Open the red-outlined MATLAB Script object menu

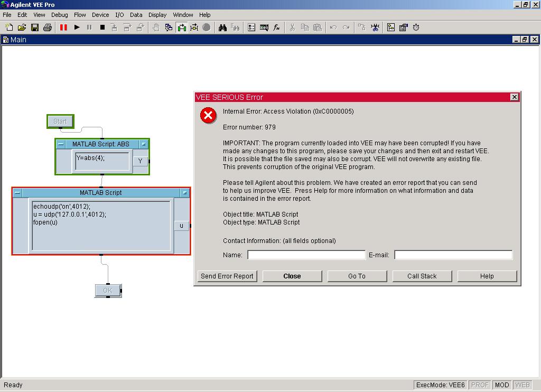click(18, 193)
